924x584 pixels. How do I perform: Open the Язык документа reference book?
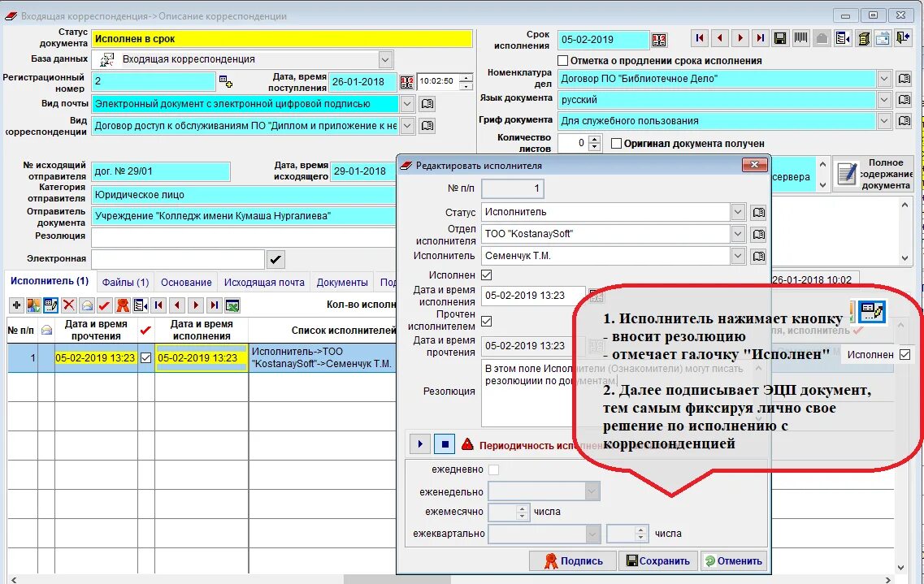pyautogui.click(x=904, y=99)
